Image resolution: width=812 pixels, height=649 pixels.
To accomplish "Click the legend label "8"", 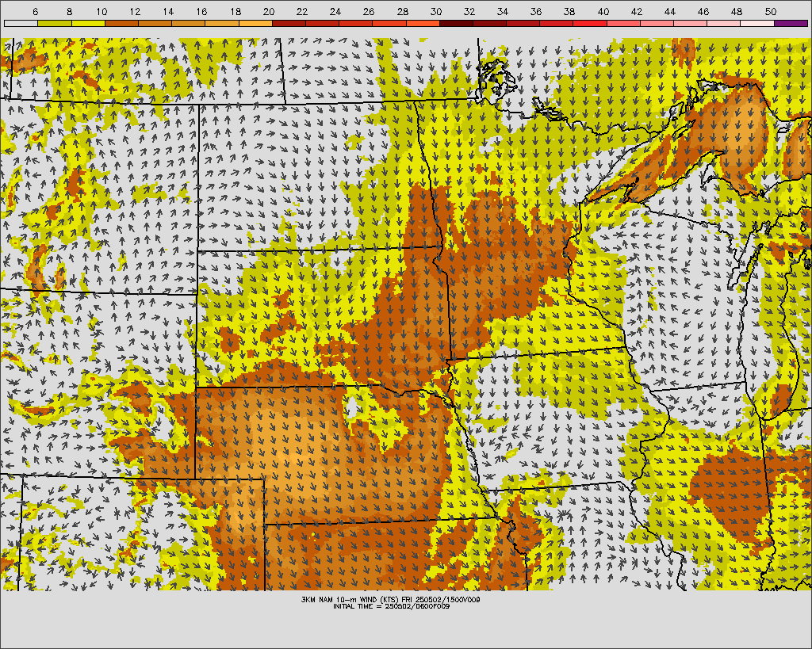I will [x=70, y=11].
